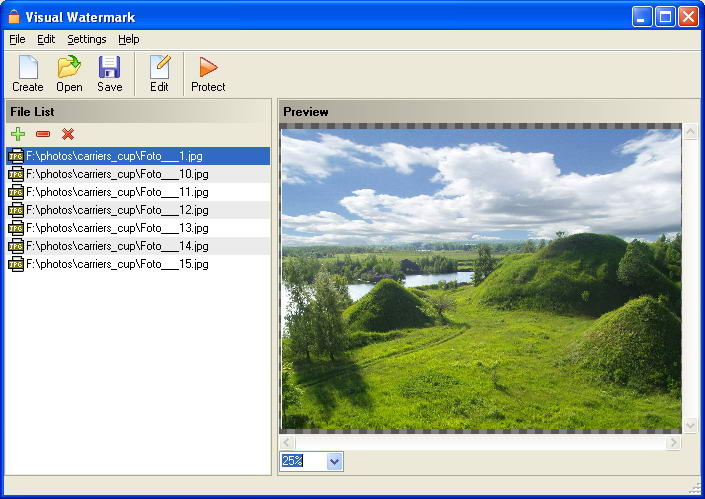
Task: Click the JPG icon beside Foto___14.jpg
Action: [x=16, y=246]
